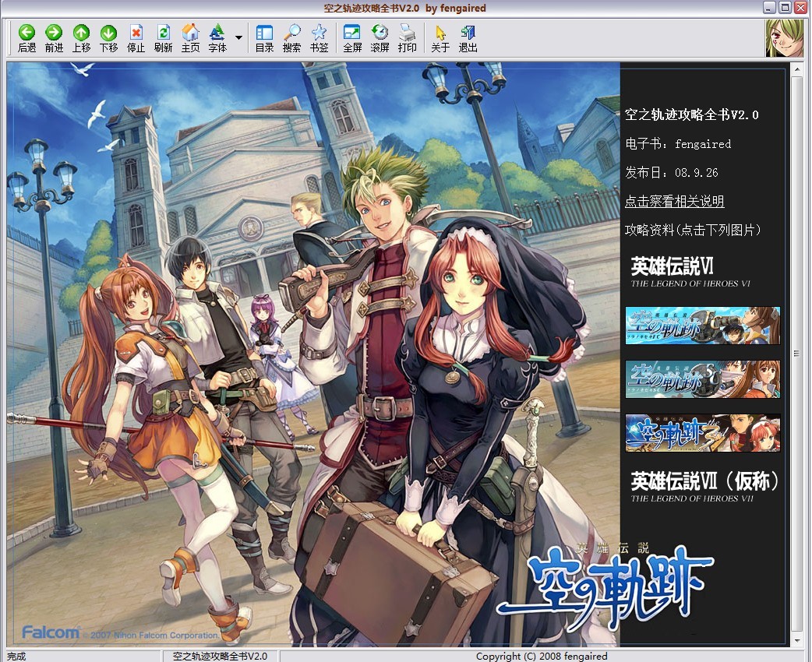Stop loading with the 停止 icon

pyautogui.click(x=136, y=38)
